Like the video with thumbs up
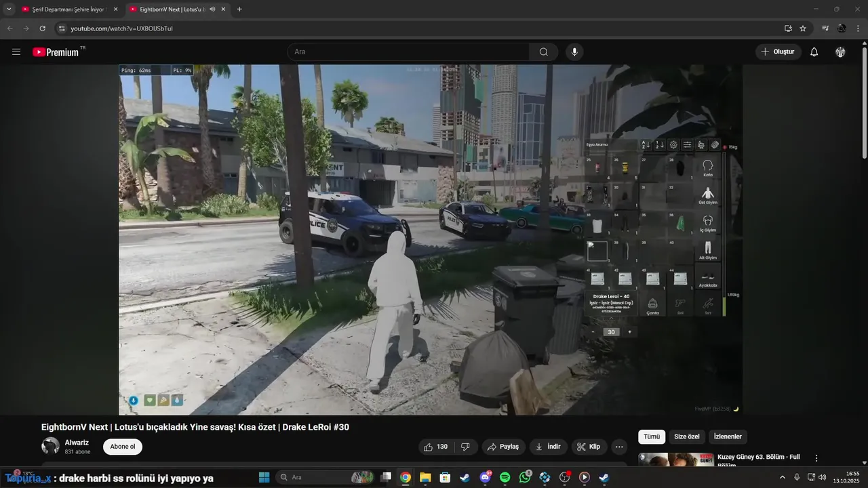Viewport: 868px width, 488px height. pyautogui.click(x=435, y=447)
